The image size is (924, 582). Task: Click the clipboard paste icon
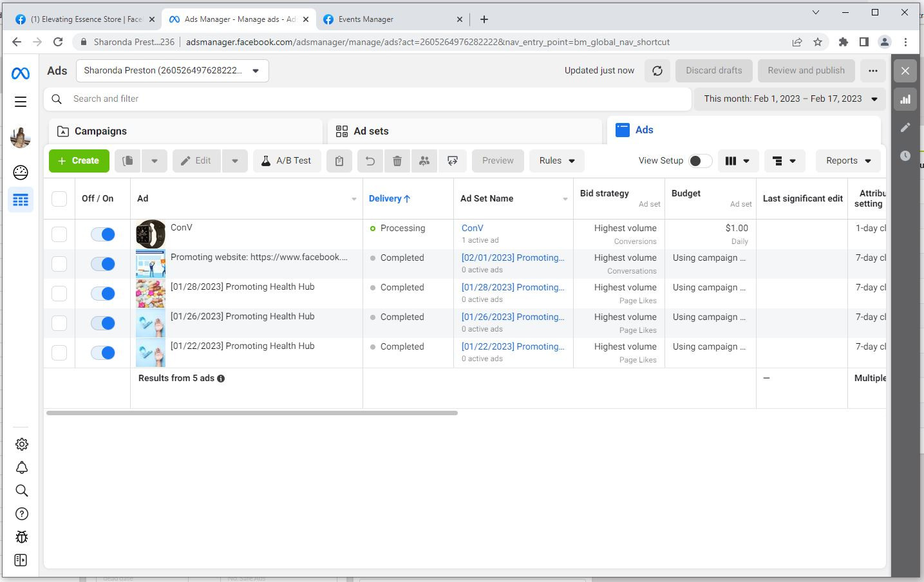point(339,161)
